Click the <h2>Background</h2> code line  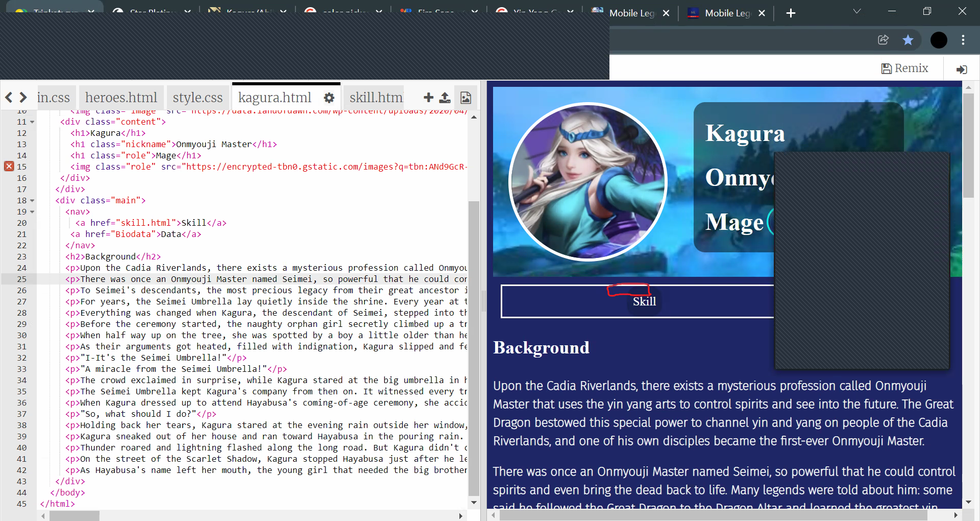point(113,257)
